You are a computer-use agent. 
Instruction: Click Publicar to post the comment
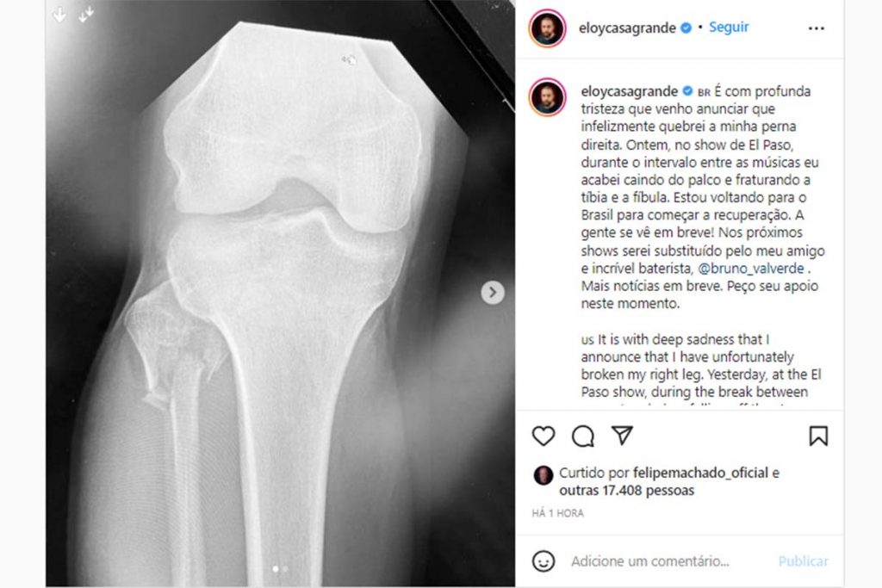click(x=804, y=561)
